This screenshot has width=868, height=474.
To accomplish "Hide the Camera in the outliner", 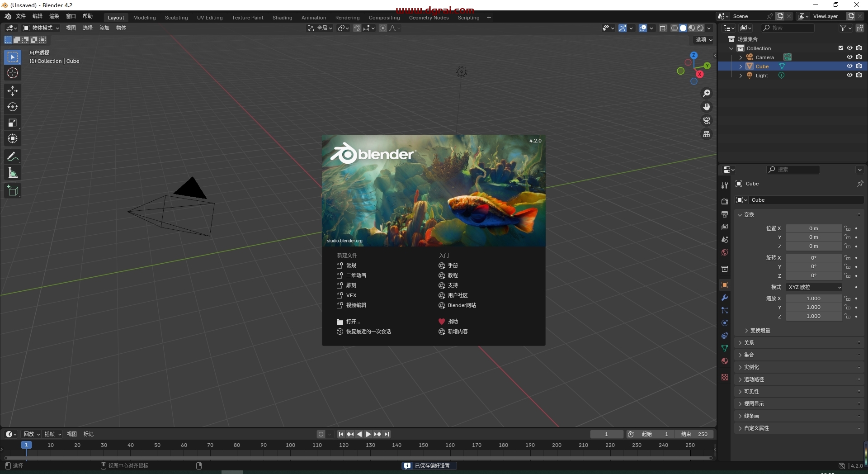I will tap(849, 57).
